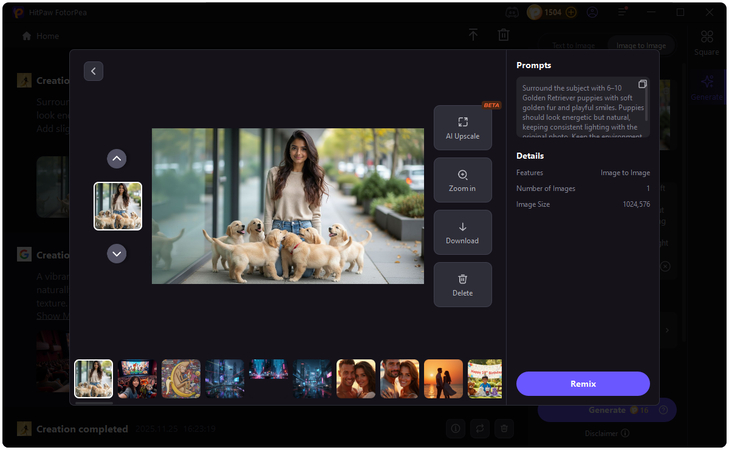Switch to the Image to Image tab
This screenshot has height=450, width=729.
(x=642, y=46)
